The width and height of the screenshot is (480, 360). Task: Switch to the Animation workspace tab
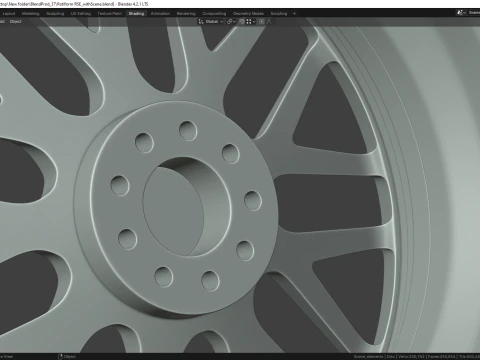click(x=160, y=14)
